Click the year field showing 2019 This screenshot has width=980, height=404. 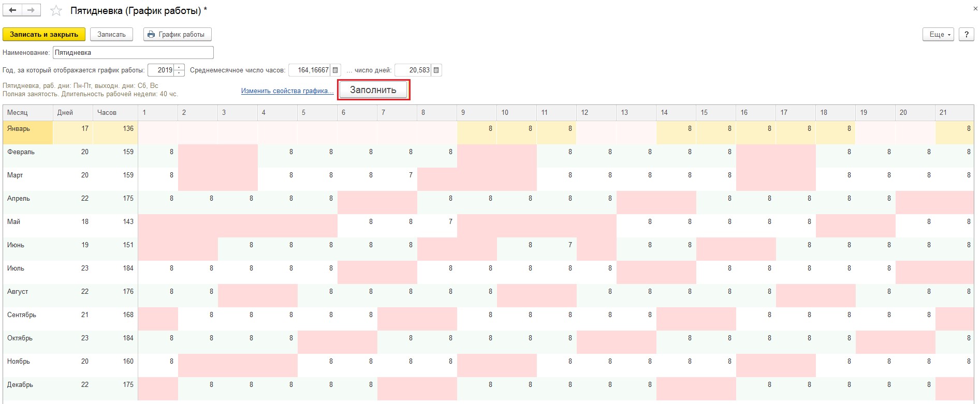[x=161, y=70]
